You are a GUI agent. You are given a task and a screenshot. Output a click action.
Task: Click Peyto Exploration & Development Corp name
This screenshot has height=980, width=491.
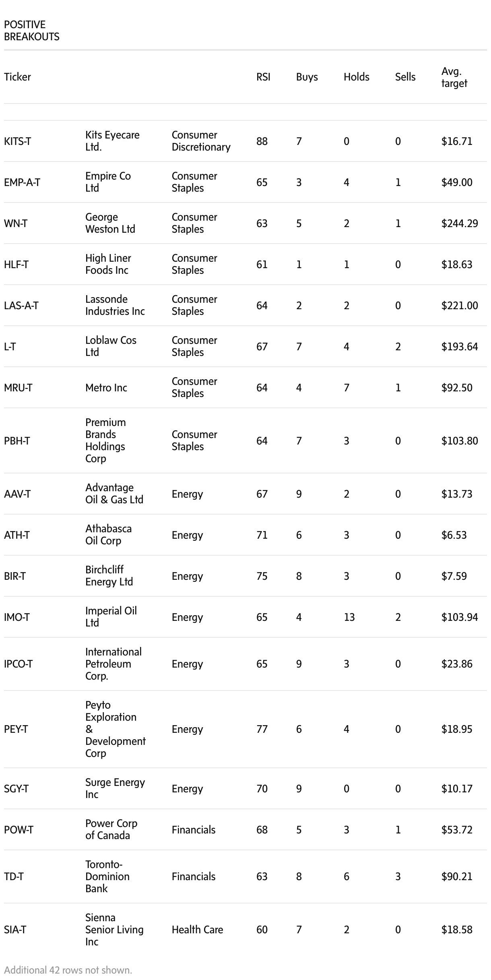point(115,729)
